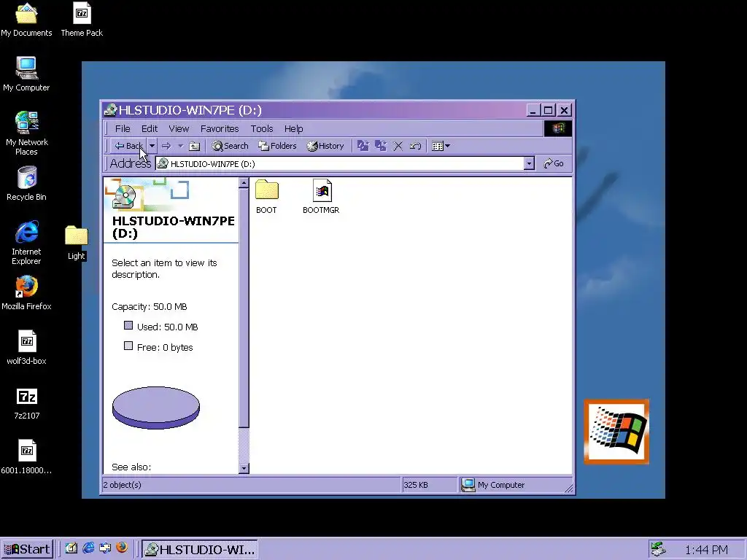This screenshot has width=747, height=560.
Task: Open the Tools menu
Action: click(262, 128)
